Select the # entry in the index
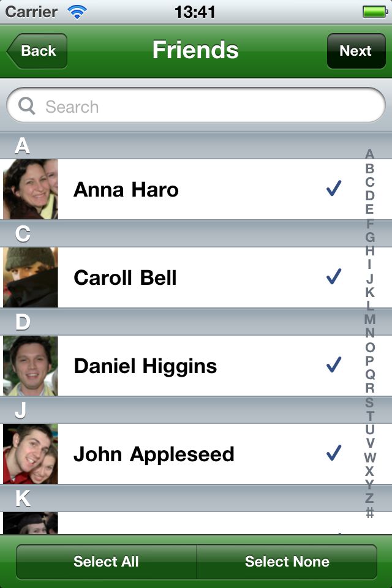This screenshot has width=392, height=588. [369, 512]
